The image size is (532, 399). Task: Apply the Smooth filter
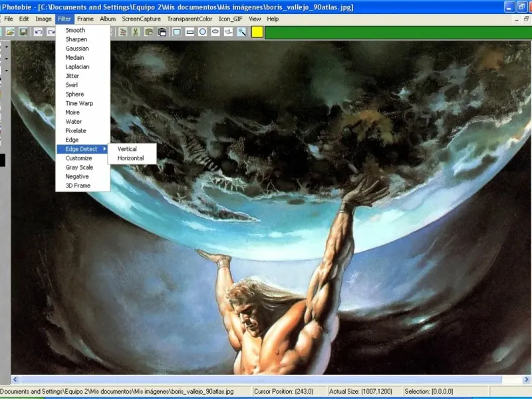click(82, 30)
